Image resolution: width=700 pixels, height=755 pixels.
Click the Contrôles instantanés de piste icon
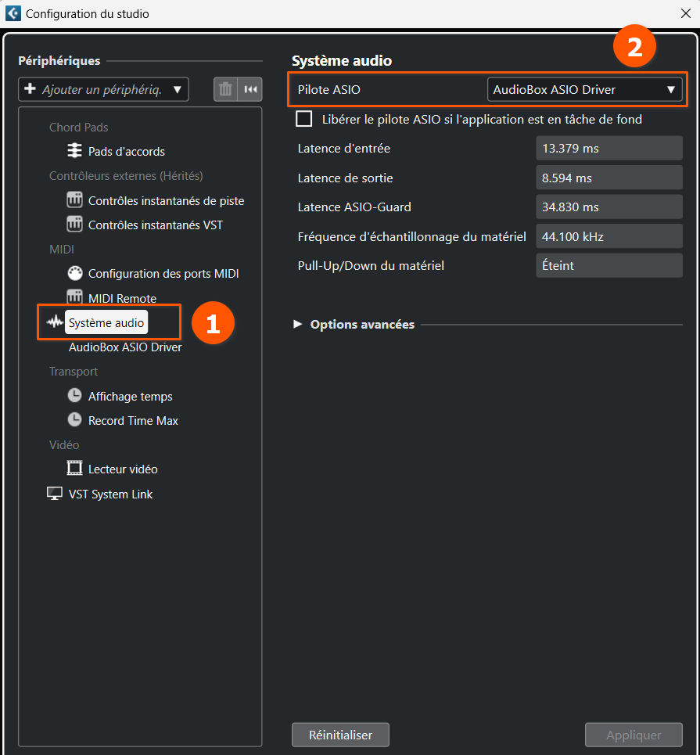click(x=74, y=200)
